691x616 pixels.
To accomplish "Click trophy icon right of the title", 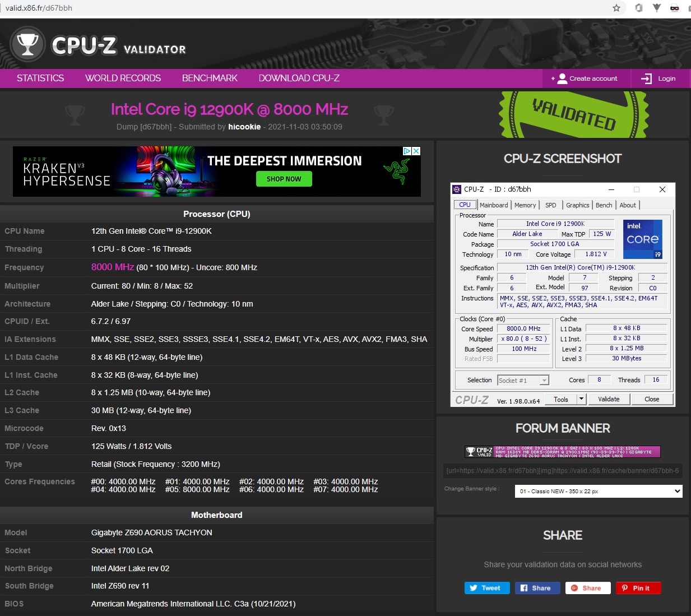I will [x=384, y=115].
